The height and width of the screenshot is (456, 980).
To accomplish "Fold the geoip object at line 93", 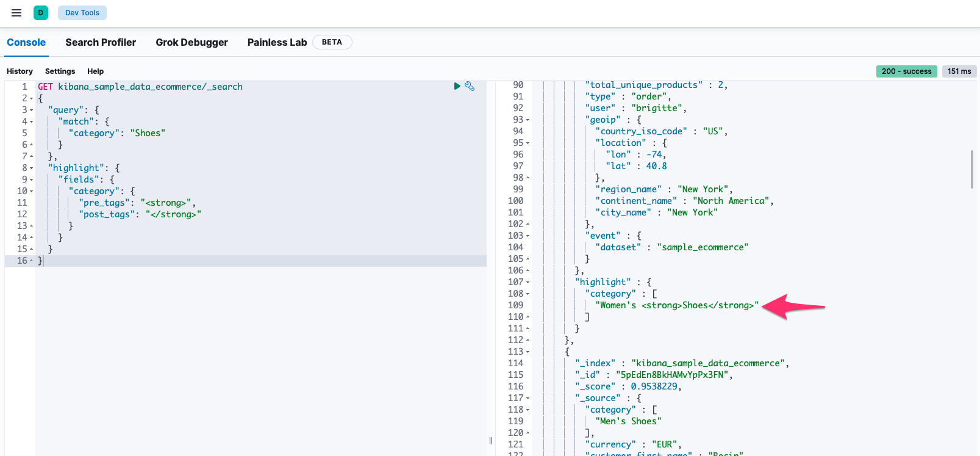I will (x=528, y=120).
